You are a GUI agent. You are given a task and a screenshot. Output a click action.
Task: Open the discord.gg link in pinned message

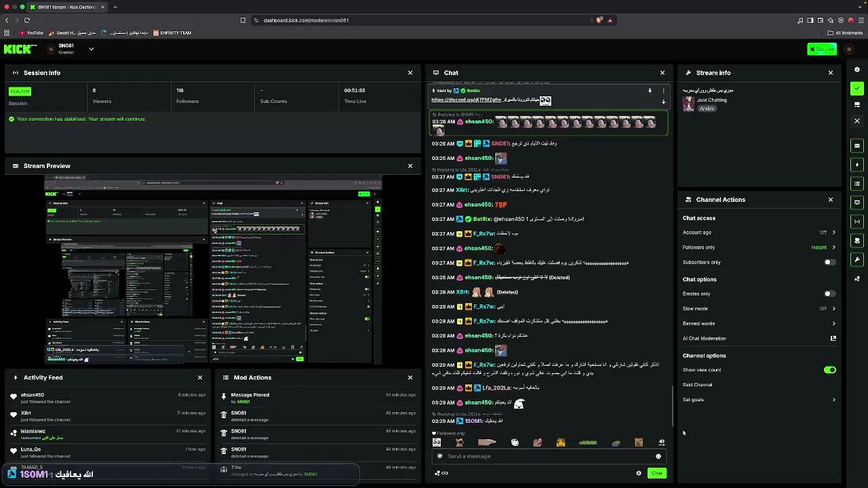click(465, 100)
